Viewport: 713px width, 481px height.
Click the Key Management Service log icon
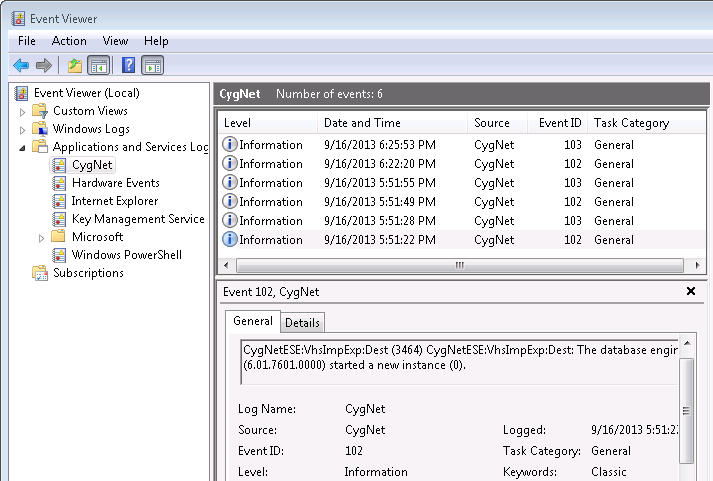point(59,219)
